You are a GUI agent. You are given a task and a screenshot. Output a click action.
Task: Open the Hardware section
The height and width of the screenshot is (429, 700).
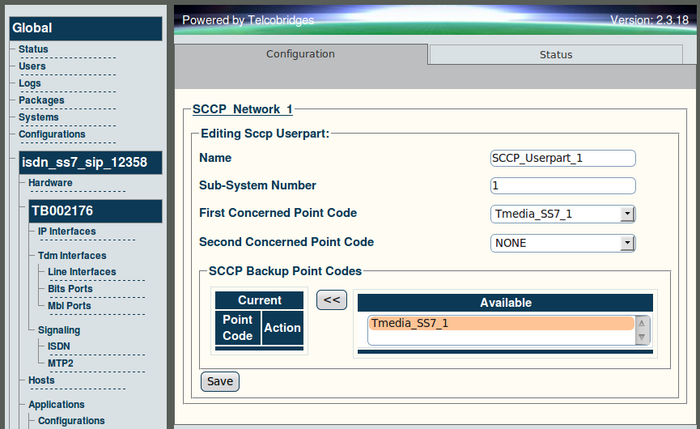tap(50, 183)
